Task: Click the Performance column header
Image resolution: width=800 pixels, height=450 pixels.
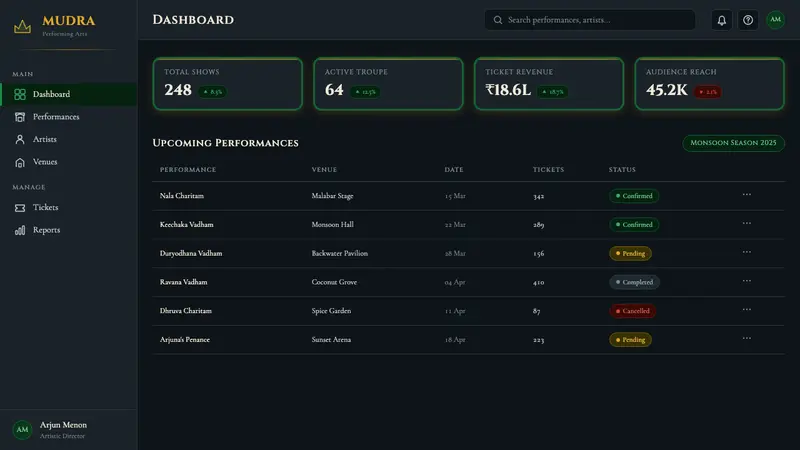Action: pyautogui.click(x=188, y=169)
